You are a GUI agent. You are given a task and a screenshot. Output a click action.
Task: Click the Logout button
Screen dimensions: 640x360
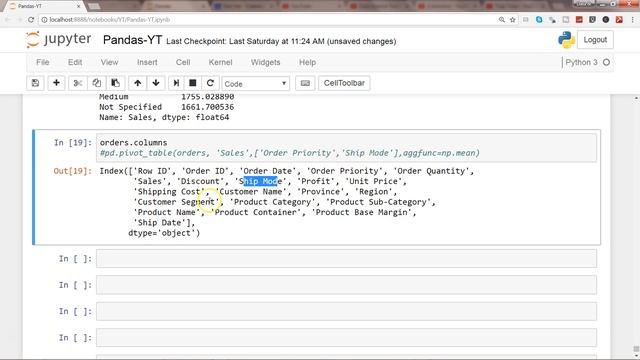point(595,40)
